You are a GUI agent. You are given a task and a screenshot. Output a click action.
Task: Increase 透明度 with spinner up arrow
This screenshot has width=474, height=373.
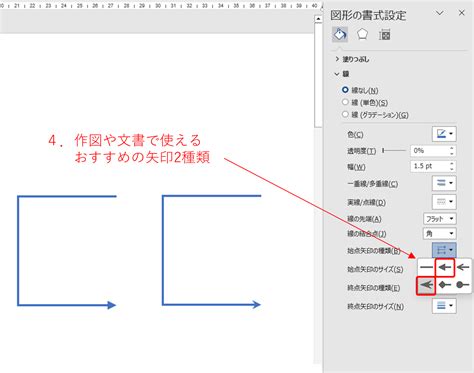click(452, 148)
